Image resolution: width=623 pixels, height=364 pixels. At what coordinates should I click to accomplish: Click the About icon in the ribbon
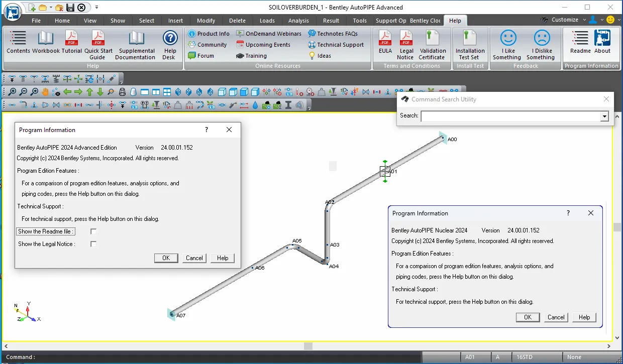(602, 42)
